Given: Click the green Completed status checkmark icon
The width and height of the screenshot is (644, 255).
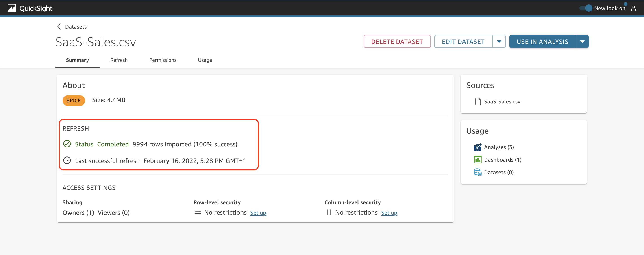Looking at the screenshot, I should tap(67, 144).
